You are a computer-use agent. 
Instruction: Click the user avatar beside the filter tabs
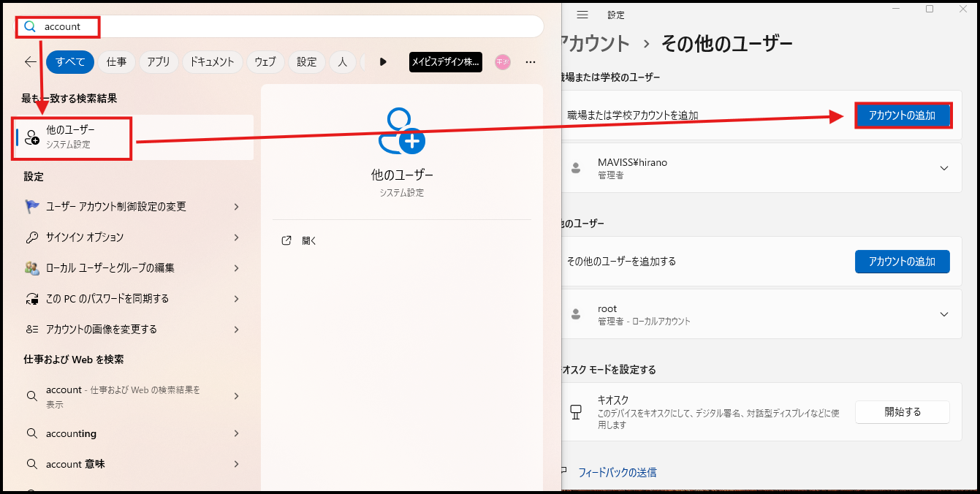point(502,62)
